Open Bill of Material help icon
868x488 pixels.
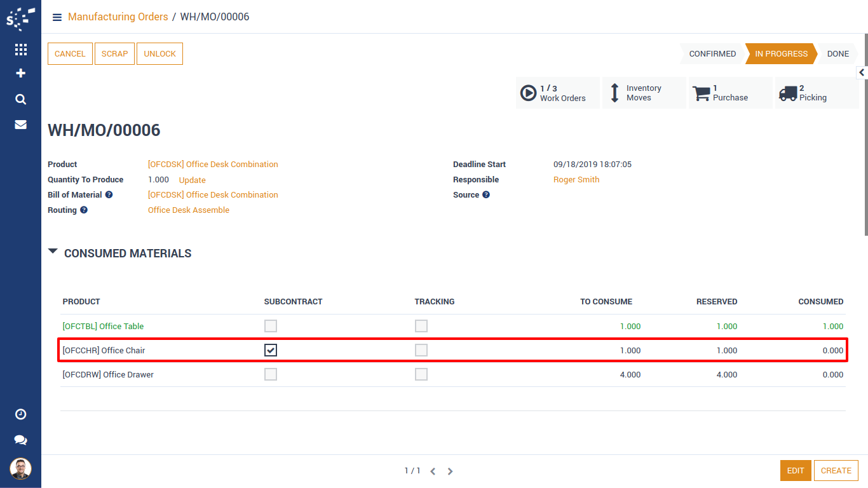click(109, 195)
